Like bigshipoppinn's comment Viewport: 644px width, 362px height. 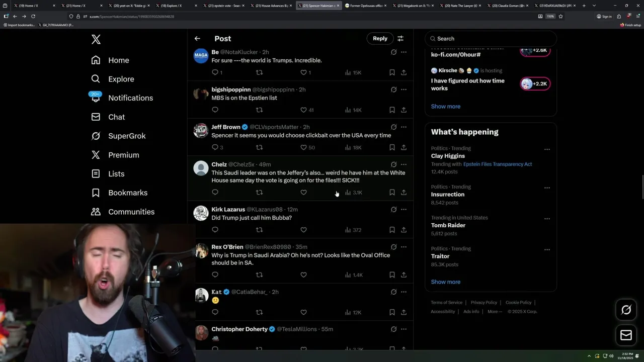pos(303,110)
